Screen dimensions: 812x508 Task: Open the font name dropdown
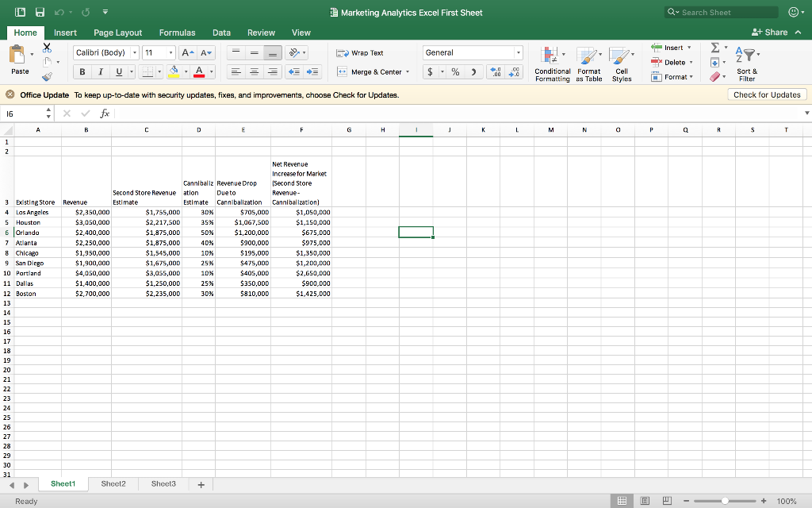pyautogui.click(x=135, y=52)
